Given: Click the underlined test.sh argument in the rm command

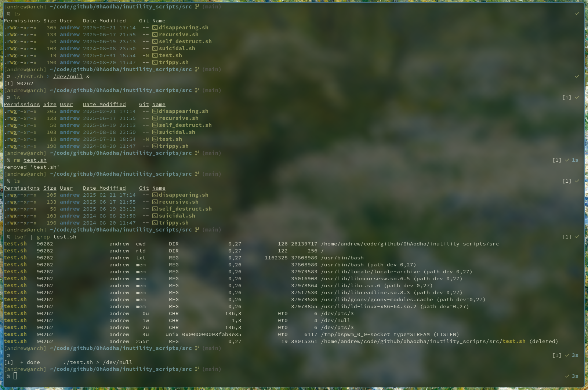Looking at the screenshot, I should (35, 160).
